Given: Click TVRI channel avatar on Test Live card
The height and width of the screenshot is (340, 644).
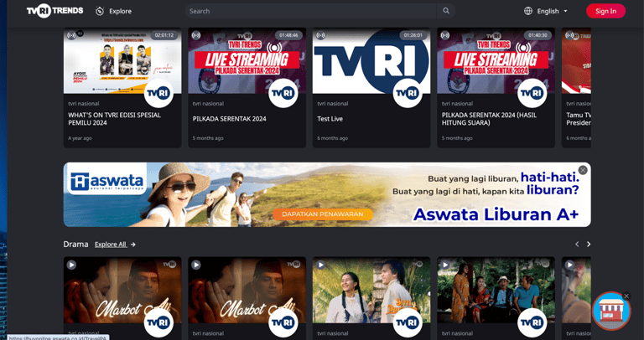Looking at the screenshot, I should point(408,93).
